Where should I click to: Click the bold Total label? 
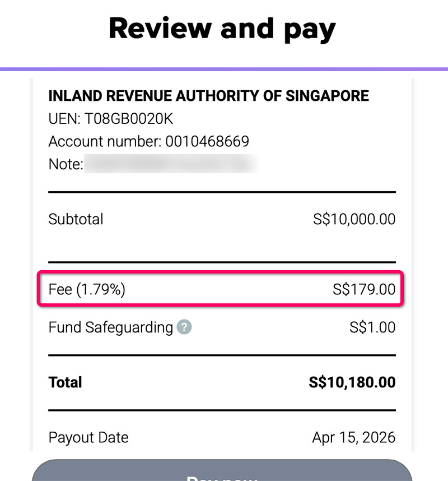(66, 382)
